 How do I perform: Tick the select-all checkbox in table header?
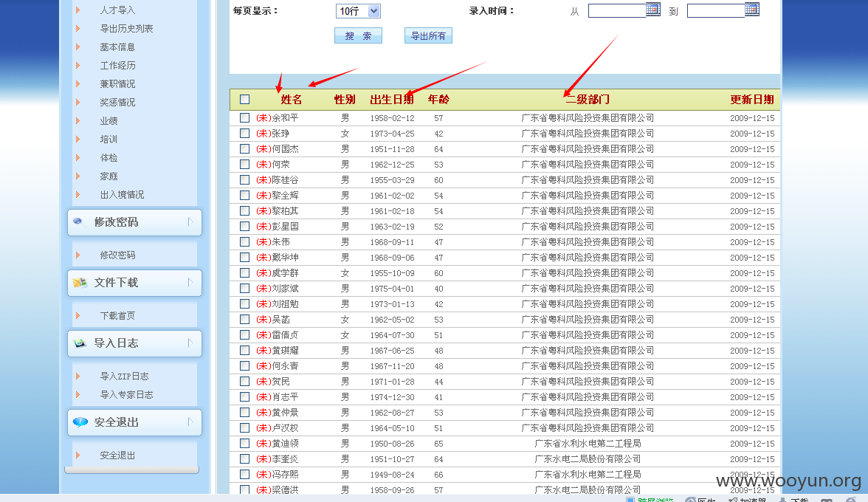[x=245, y=99]
